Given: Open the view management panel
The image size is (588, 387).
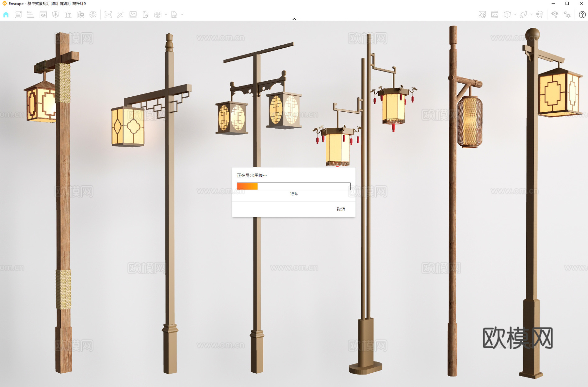Looking at the screenshot, I should pyautogui.click(x=43, y=15).
